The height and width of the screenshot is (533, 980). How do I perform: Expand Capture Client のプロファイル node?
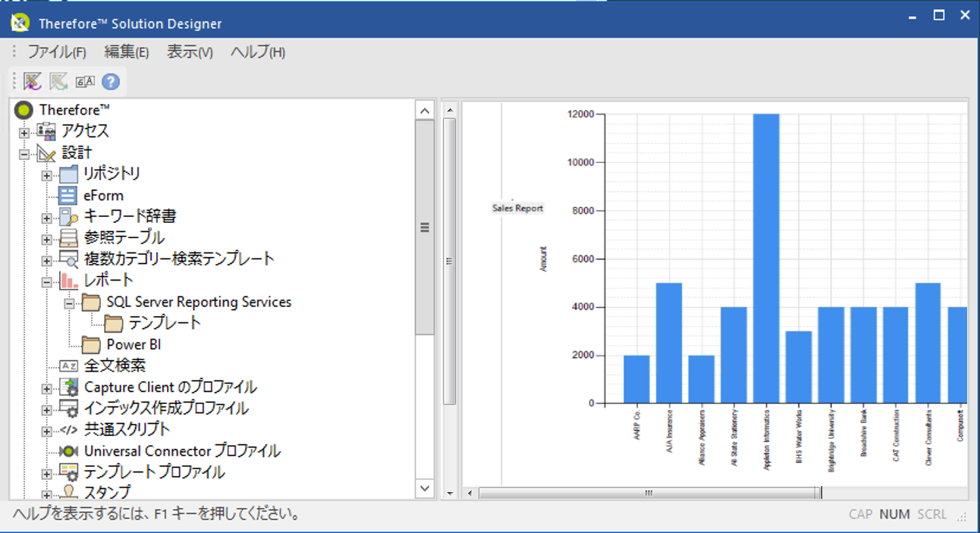click(x=46, y=389)
